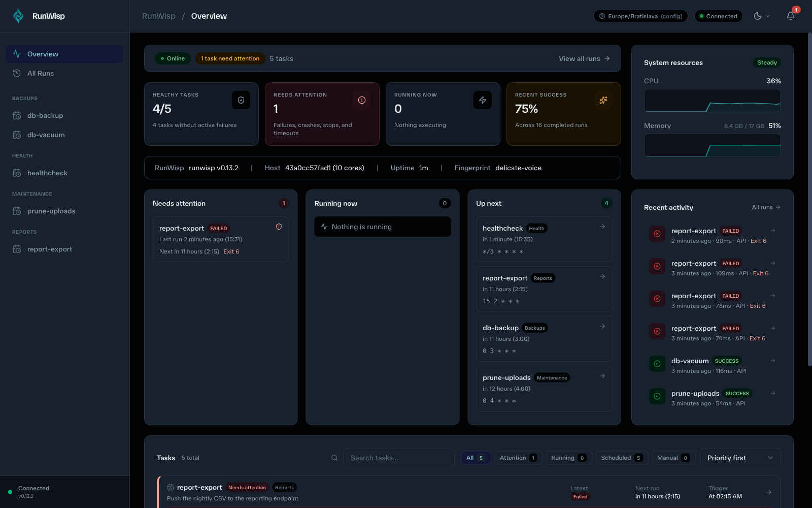Click the page vertical scrollbar

809,199
